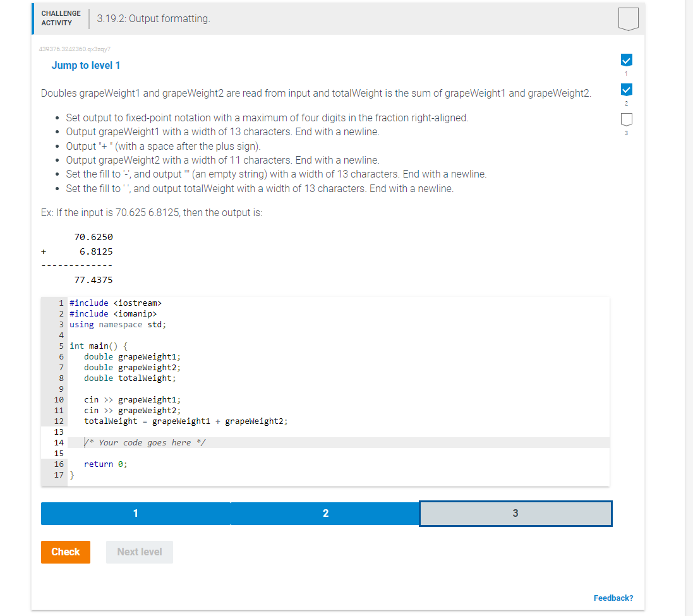Click the 'using namespace std;' line
Screen dimensions: 693x616
coord(118,324)
